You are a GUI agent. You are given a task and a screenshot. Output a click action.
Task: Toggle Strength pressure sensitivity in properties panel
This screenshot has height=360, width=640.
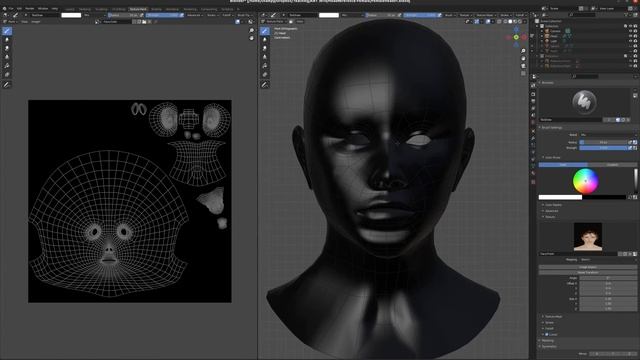(x=630, y=148)
